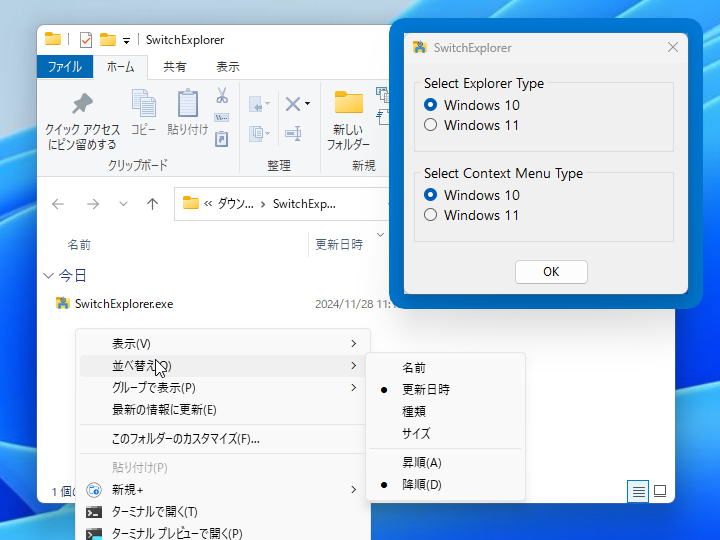This screenshot has height=540, width=720.
Task: Sort by サイズ in submenu
Action: tap(445, 433)
